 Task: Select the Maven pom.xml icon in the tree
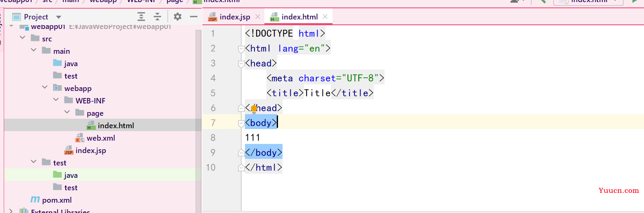35,200
